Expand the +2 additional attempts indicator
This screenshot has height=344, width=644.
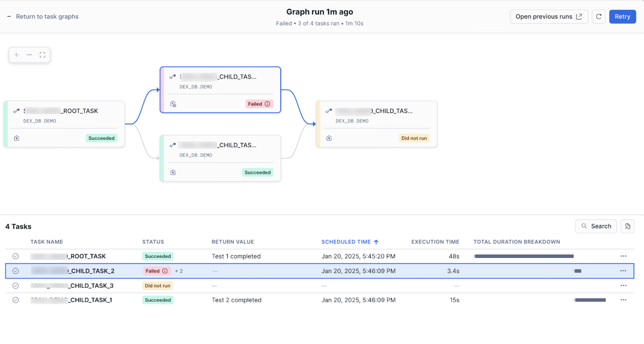tap(179, 271)
